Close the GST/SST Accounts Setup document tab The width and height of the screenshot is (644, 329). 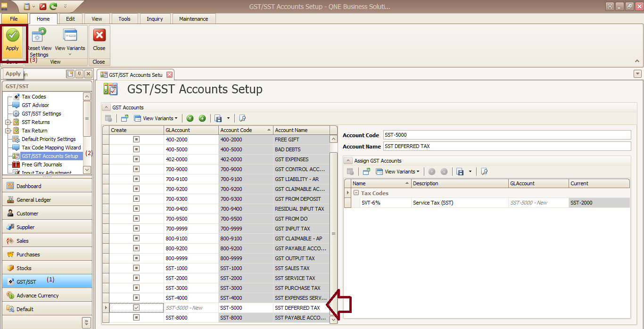tap(169, 74)
